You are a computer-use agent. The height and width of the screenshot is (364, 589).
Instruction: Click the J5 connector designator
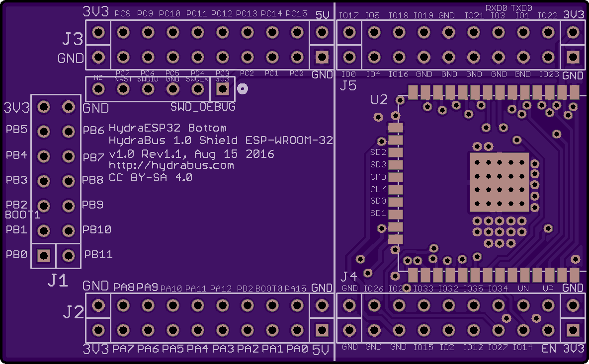348,85
